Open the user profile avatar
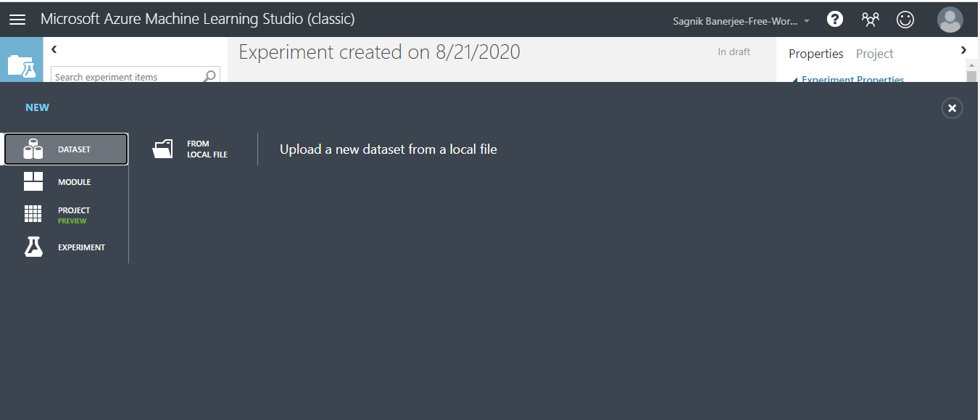980x420 pixels. [x=950, y=20]
